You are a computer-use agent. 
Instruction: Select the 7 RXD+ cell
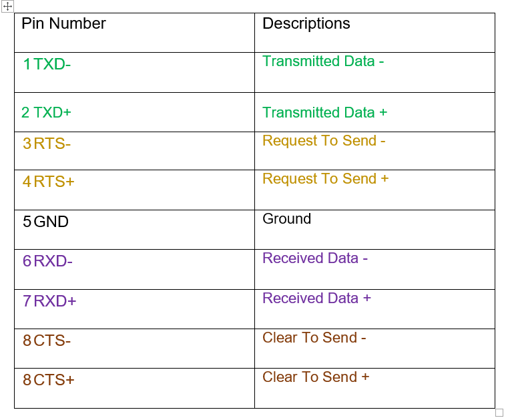134,309
